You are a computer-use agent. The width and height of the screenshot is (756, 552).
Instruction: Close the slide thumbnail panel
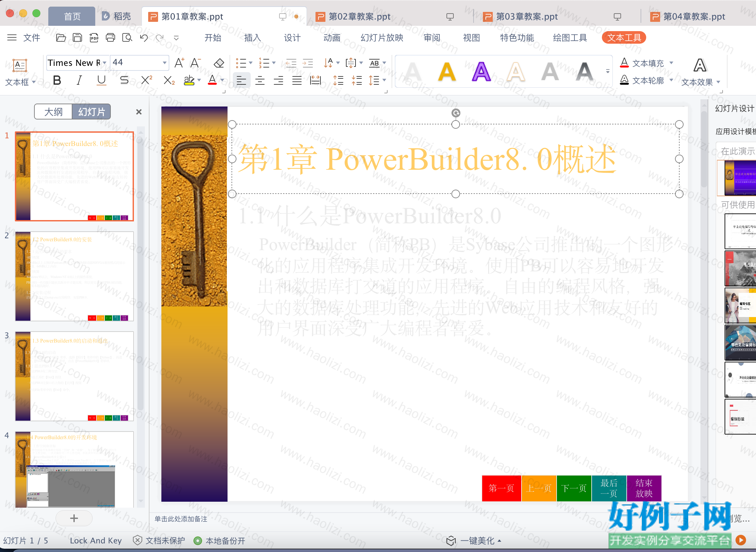click(139, 112)
